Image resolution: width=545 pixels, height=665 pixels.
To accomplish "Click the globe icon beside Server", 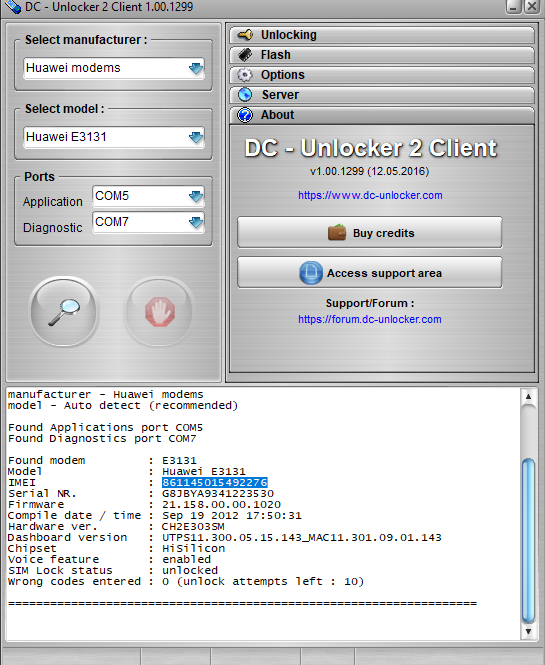I will point(245,95).
